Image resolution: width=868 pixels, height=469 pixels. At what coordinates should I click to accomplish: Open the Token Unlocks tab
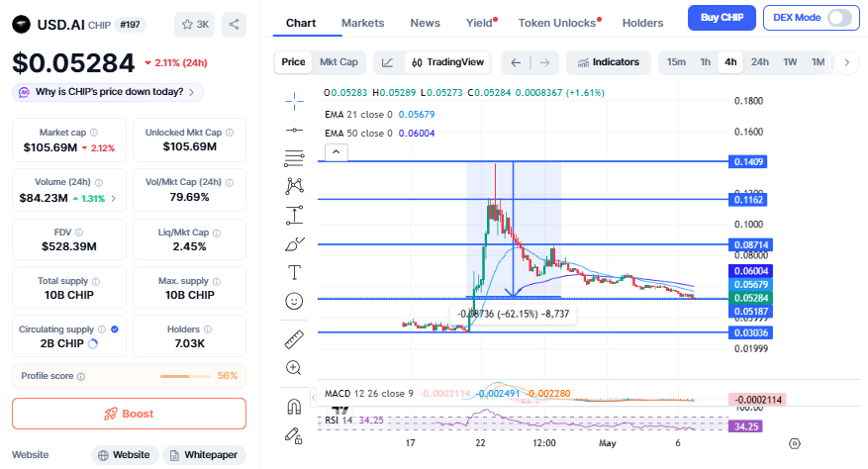pyautogui.click(x=557, y=24)
